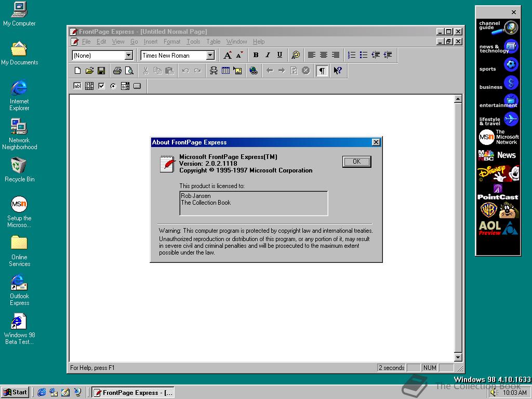Click the Insert Image icon
The height and width of the screenshot is (399, 532).
point(237,71)
